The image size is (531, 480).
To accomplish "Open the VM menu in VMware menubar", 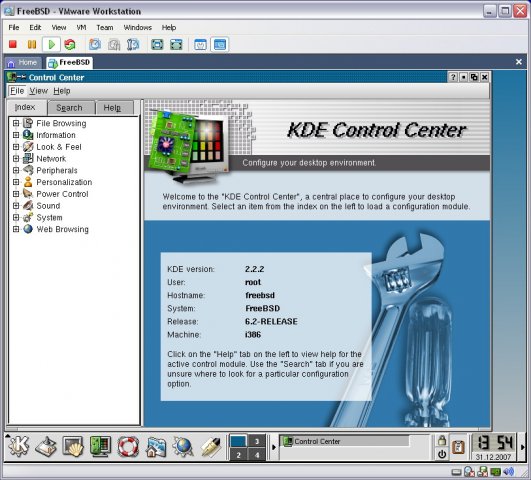I will coord(81,27).
